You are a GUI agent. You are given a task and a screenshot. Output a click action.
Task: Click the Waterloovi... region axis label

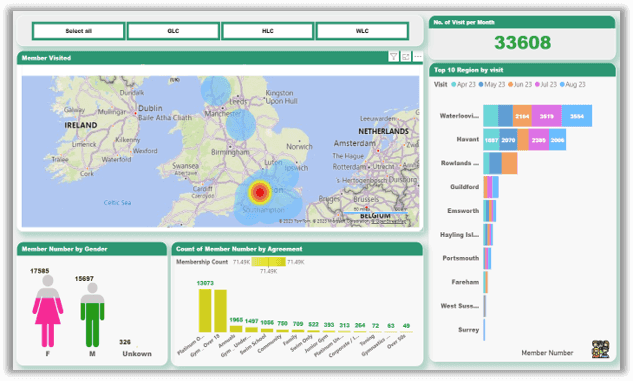tap(459, 116)
